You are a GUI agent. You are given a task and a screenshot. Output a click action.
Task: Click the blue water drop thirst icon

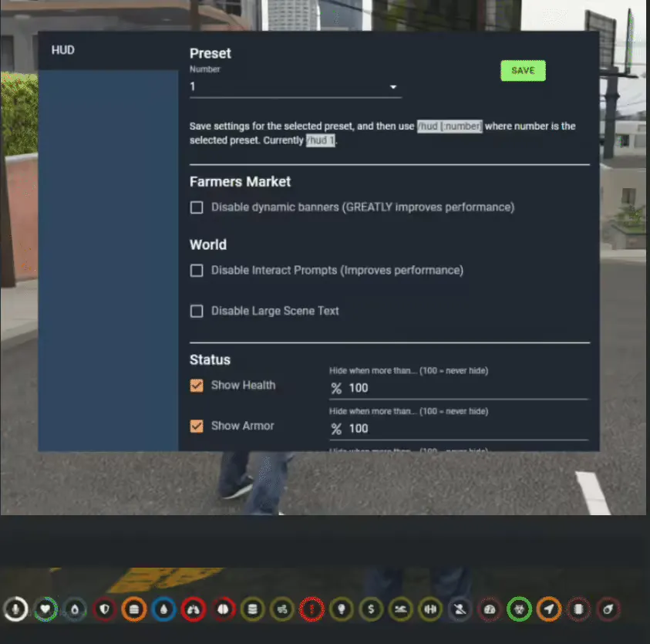[163, 609]
